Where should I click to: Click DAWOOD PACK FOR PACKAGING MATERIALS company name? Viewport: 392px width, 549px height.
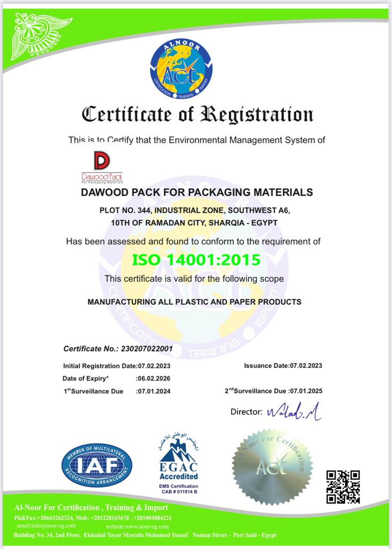197,192
